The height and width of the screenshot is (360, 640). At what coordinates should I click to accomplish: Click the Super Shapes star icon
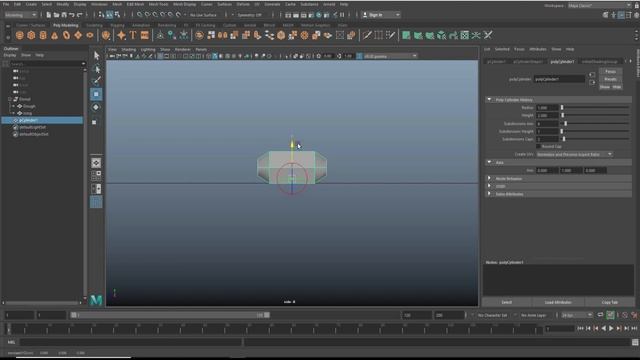pos(121,36)
